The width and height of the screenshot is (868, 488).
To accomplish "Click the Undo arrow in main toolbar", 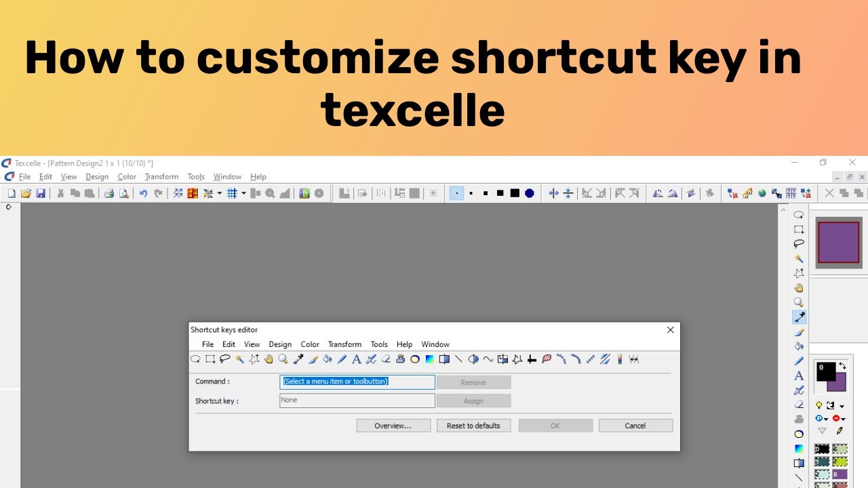I will tap(143, 194).
